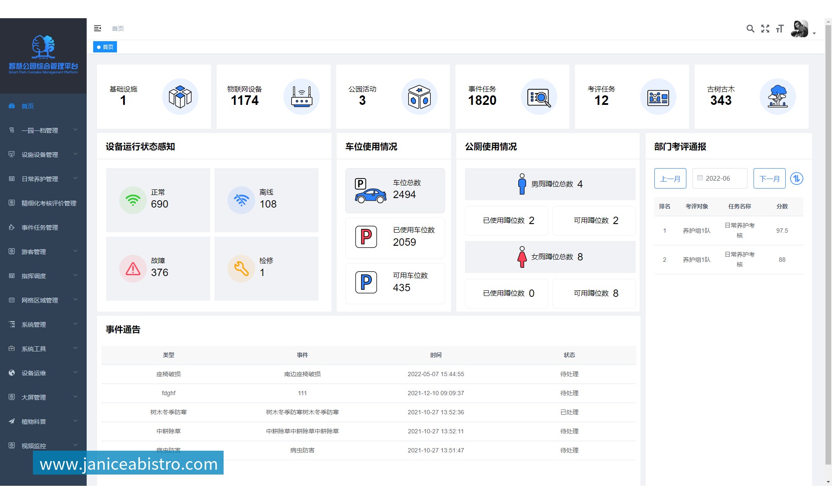
Task: Click the 中耕除草 event type cell
Action: click(x=169, y=431)
